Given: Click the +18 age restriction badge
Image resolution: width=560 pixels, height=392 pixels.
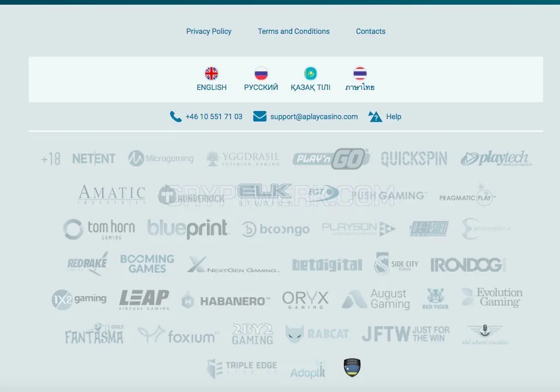Looking at the screenshot, I should coord(51,159).
